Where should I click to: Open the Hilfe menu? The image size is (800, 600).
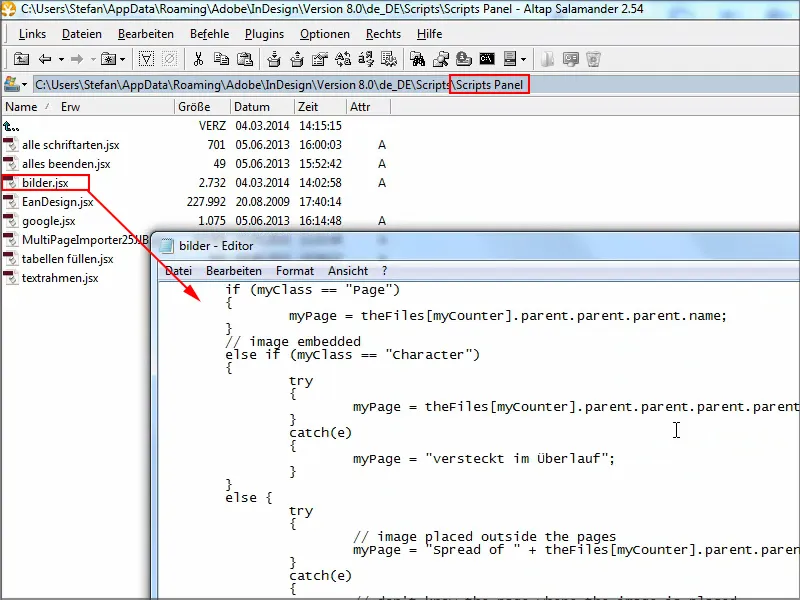429,34
